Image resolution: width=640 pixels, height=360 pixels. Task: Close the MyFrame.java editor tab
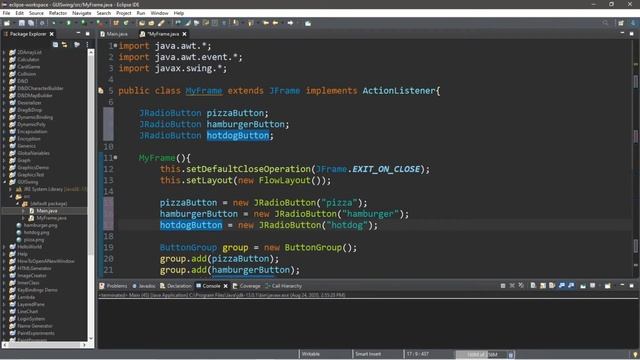[184, 34]
